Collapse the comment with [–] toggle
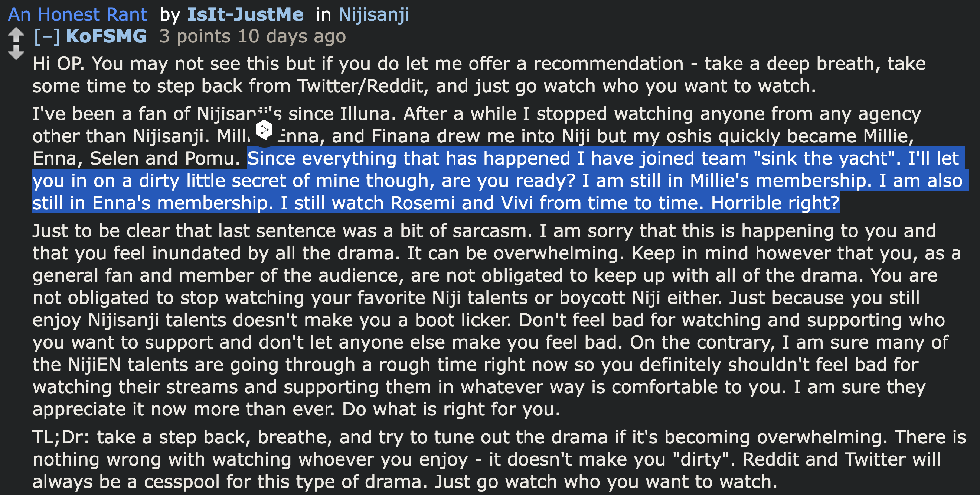Image resolution: width=980 pixels, height=495 pixels. [47, 36]
